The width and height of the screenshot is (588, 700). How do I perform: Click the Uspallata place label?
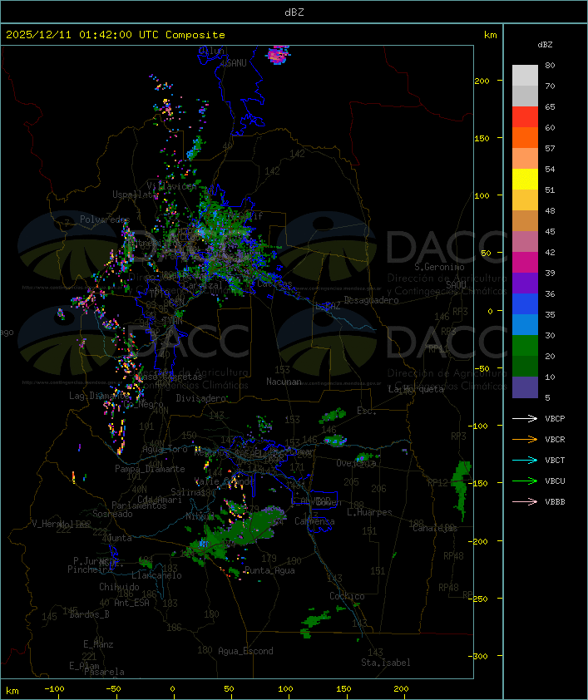(135, 195)
